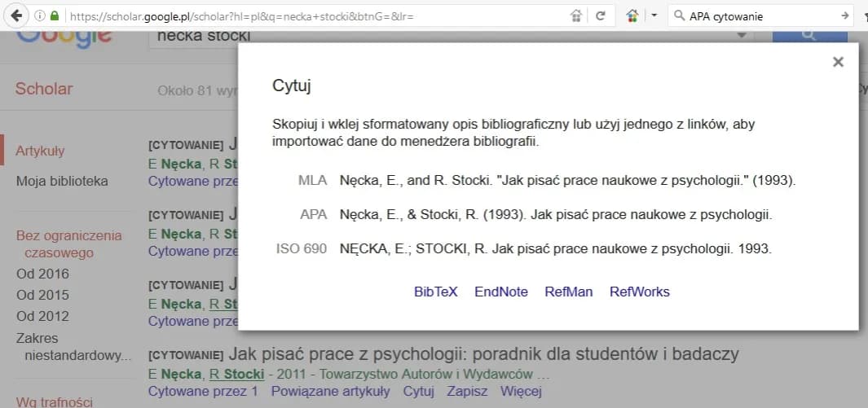Click the green padlock security icon
Viewport: 868px width, 408px height.
pos(55,15)
